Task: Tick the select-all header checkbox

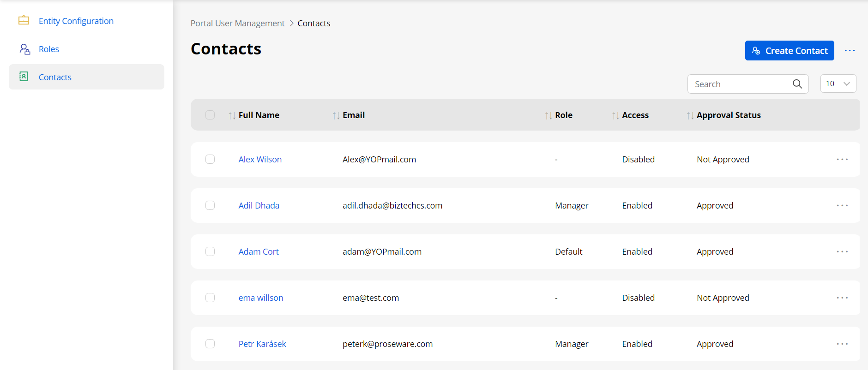Action: [210, 115]
